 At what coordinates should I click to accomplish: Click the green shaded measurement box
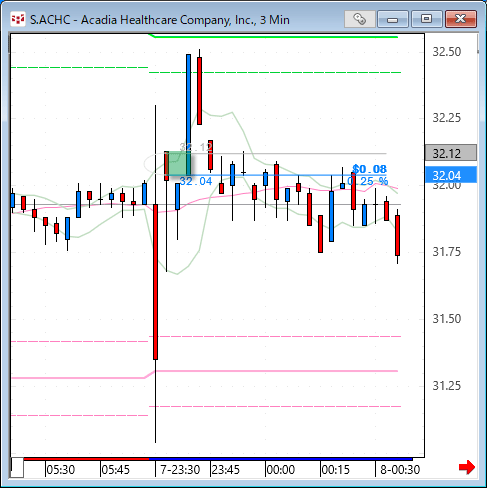pos(179,164)
